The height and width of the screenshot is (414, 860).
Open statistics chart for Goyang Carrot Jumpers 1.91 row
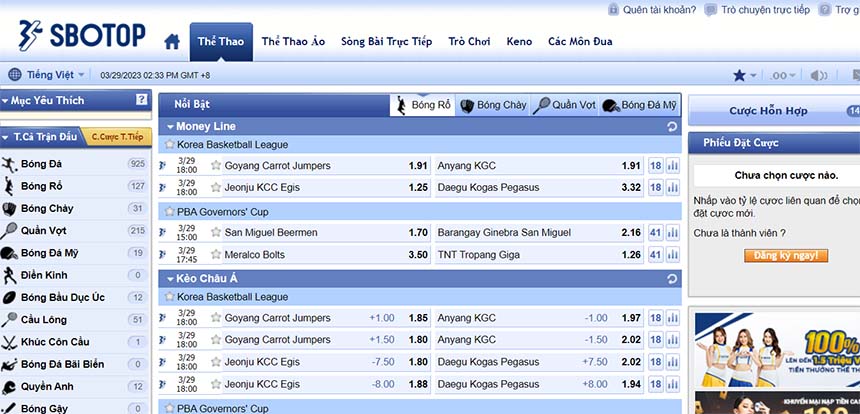[672, 166]
